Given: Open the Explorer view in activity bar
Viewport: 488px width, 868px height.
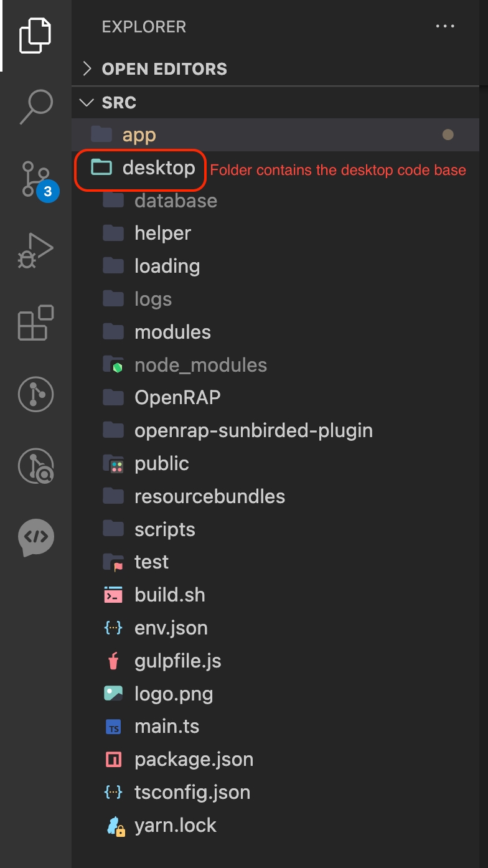Looking at the screenshot, I should tap(35, 35).
